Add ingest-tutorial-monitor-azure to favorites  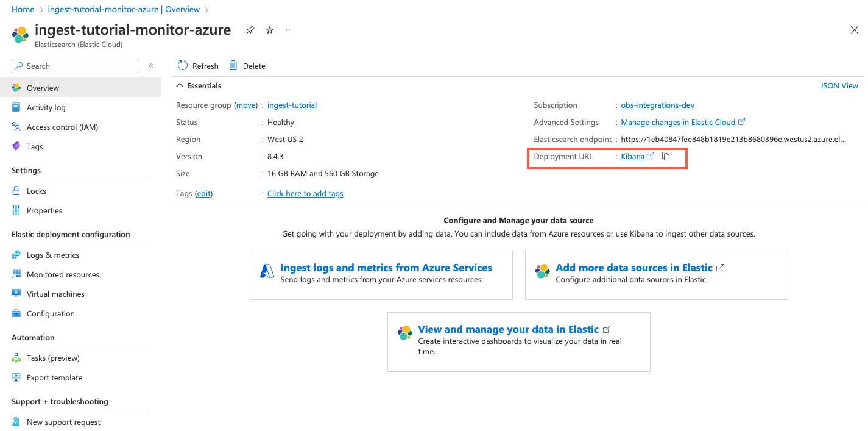(269, 29)
